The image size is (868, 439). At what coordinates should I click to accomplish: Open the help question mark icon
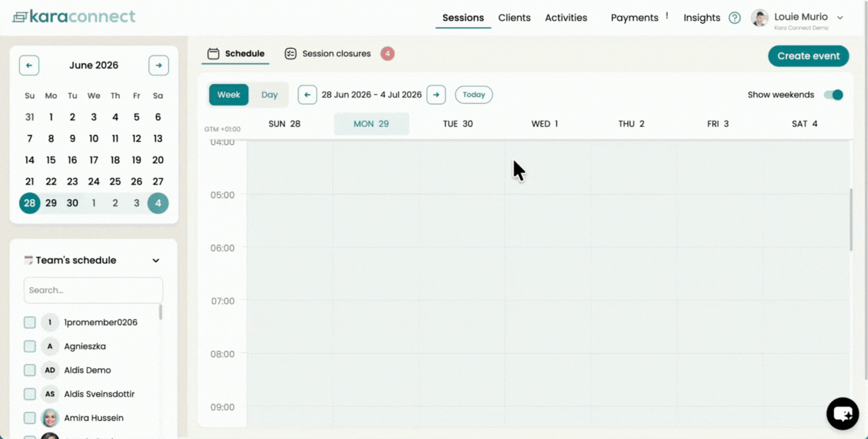[x=734, y=18]
